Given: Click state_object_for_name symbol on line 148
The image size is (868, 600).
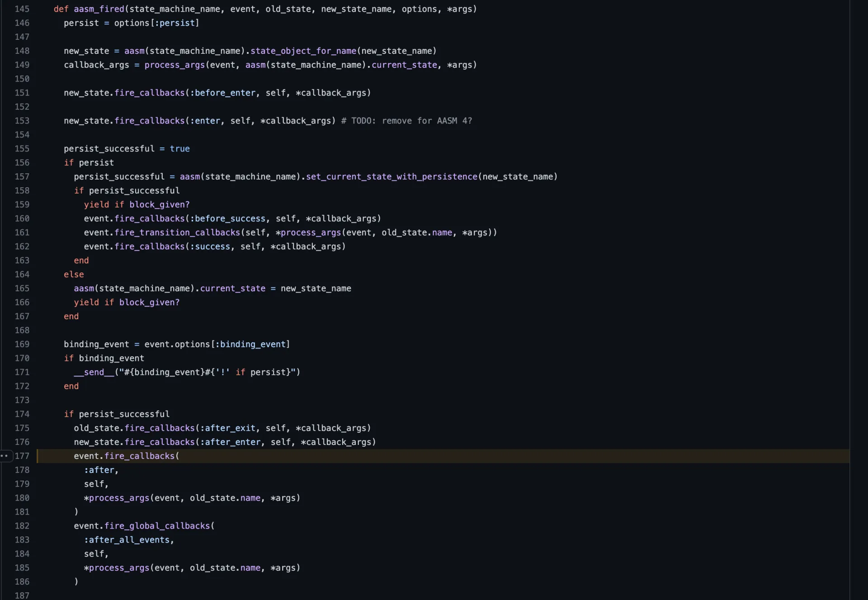Looking at the screenshot, I should 303,51.
